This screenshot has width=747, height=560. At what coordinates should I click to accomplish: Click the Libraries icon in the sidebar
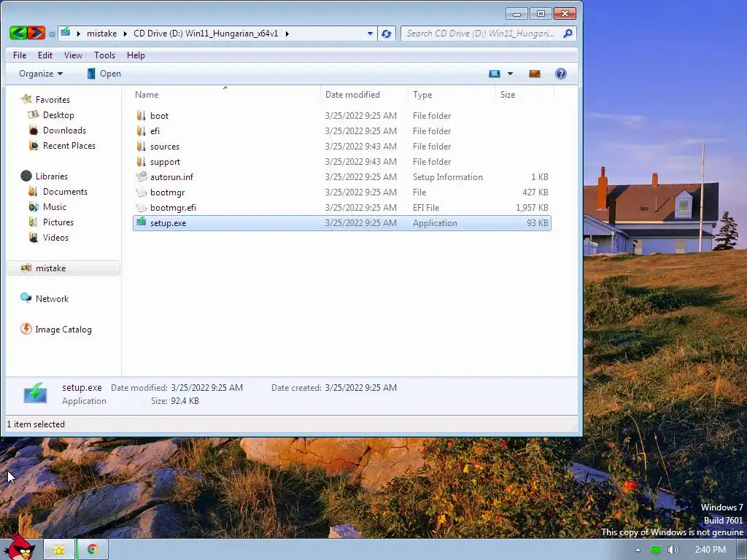click(x=26, y=176)
